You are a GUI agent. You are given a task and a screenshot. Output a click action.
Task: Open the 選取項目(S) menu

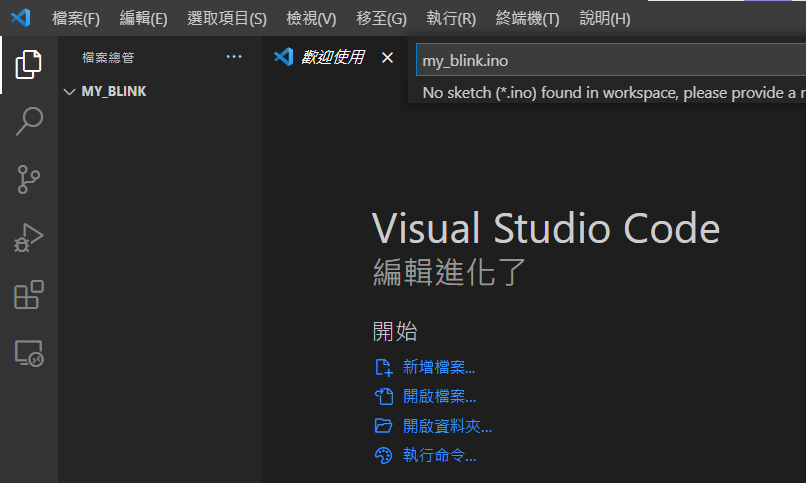tap(227, 18)
